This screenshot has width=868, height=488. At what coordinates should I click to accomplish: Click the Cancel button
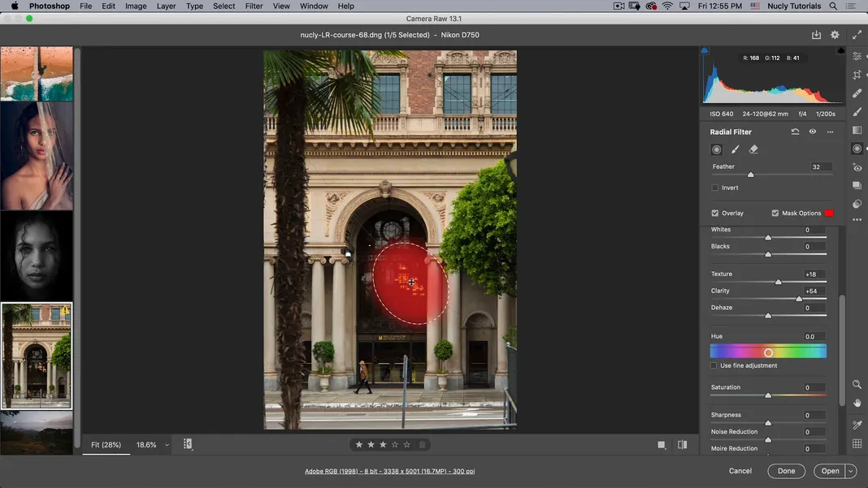(740, 471)
